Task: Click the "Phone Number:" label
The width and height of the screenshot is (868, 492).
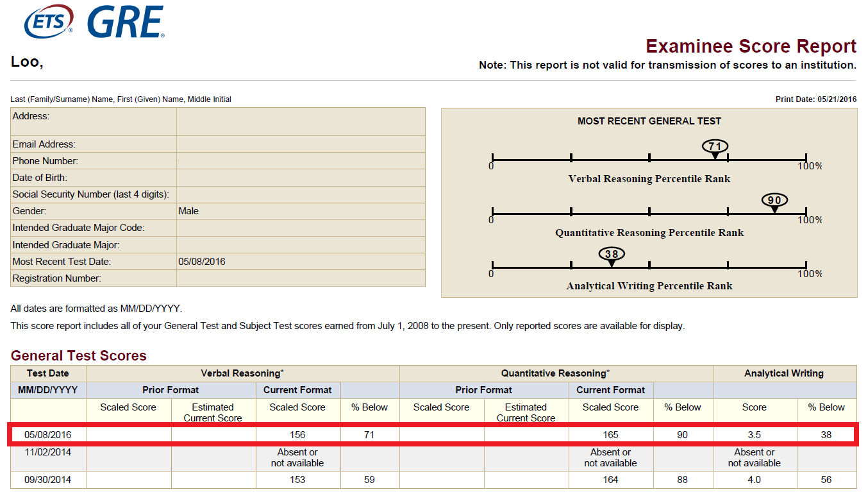Action: click(45, 161)
